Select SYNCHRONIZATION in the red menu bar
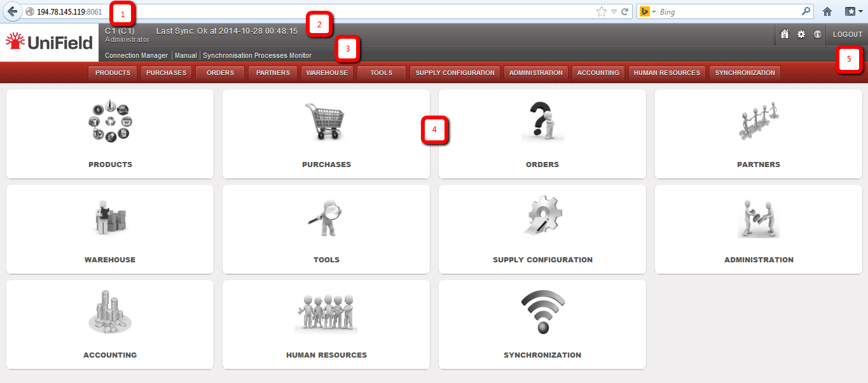The image size is (868, 383). (745, 72)
